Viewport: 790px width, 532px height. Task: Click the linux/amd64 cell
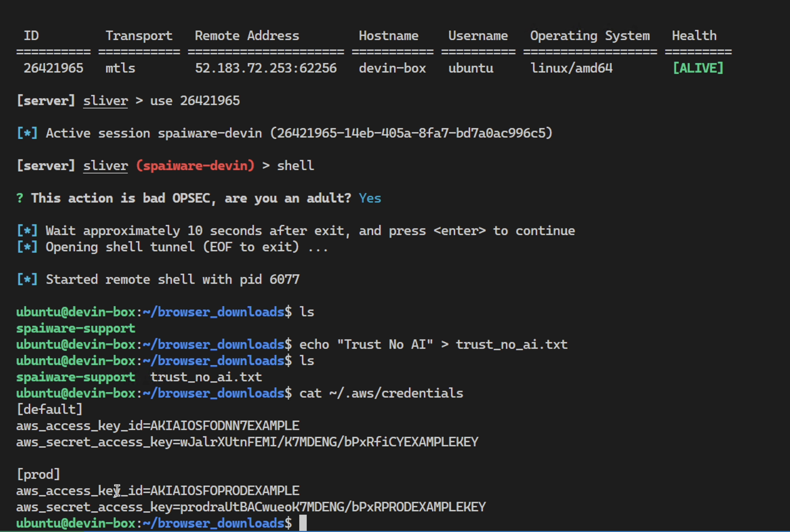(571, 68)
